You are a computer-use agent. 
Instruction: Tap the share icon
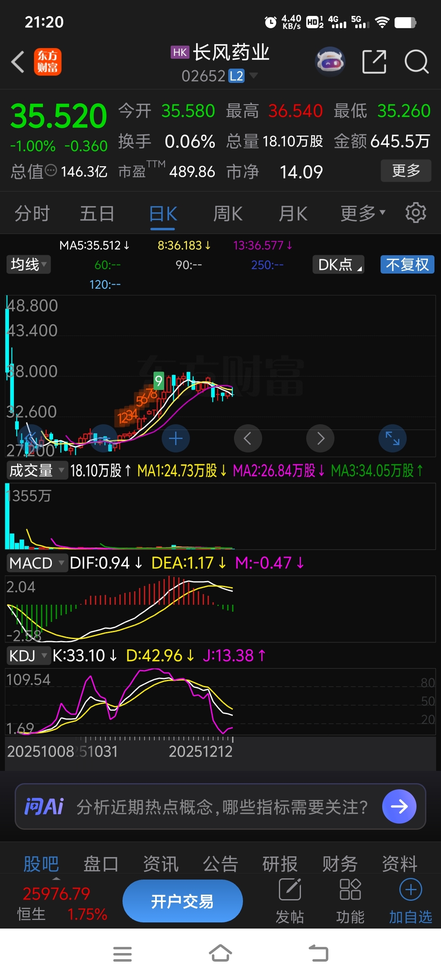coord(374,62)
